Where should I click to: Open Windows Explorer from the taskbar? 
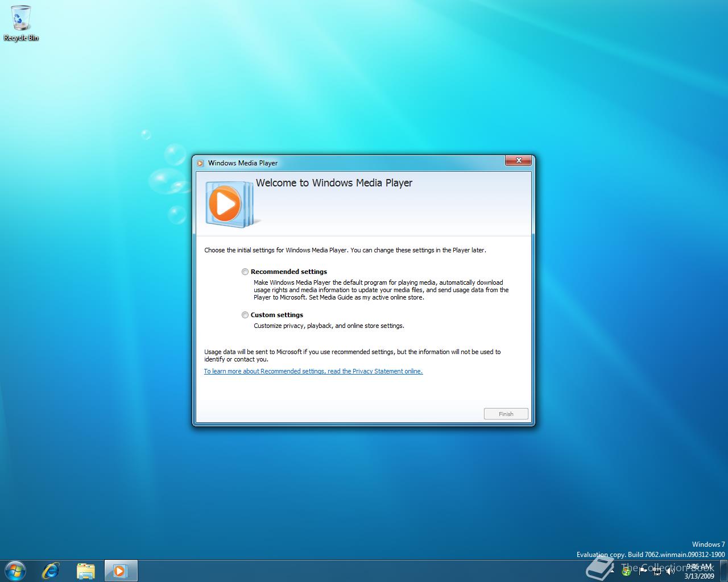[86, 571]
